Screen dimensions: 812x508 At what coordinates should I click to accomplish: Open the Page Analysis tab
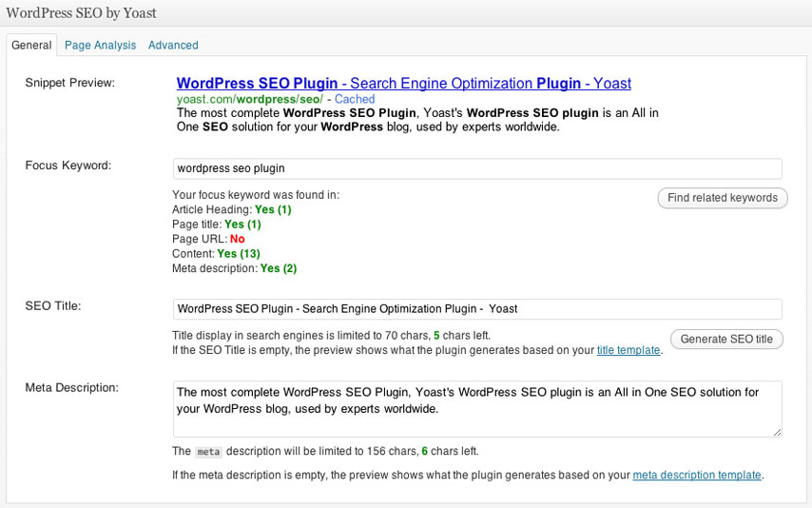[x=100, y=45]
